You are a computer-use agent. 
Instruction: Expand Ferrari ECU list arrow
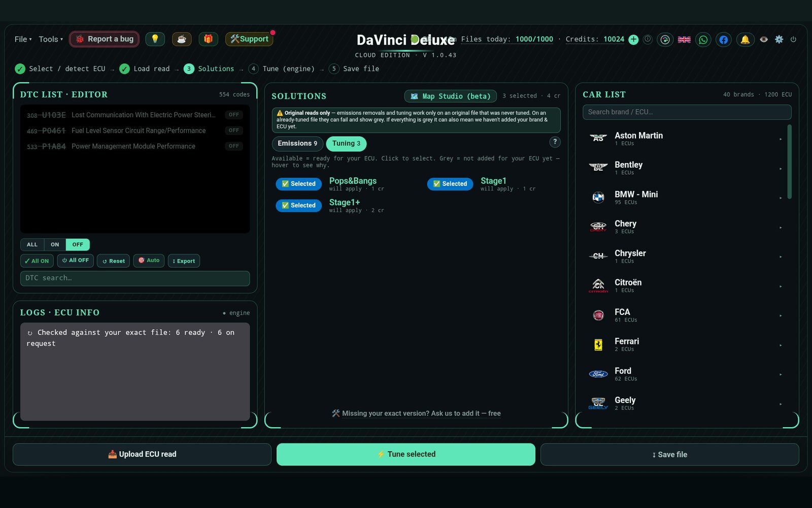tap(781, 345)
